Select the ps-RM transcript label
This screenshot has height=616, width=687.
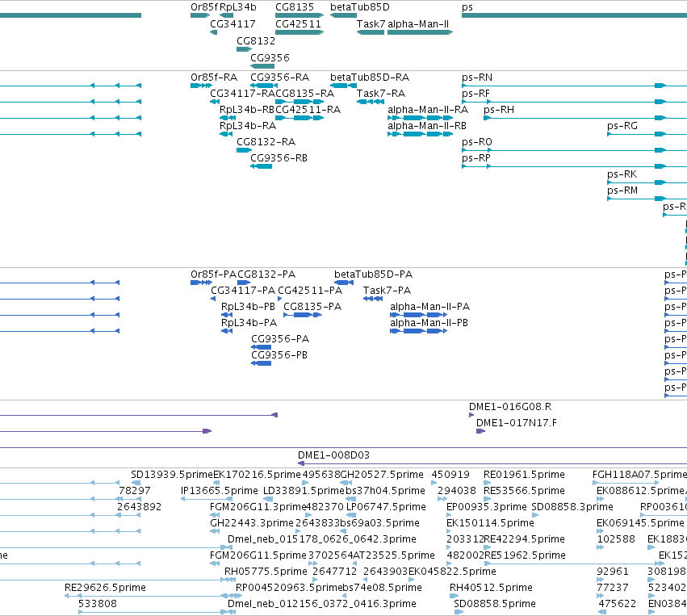click(622, 191)
